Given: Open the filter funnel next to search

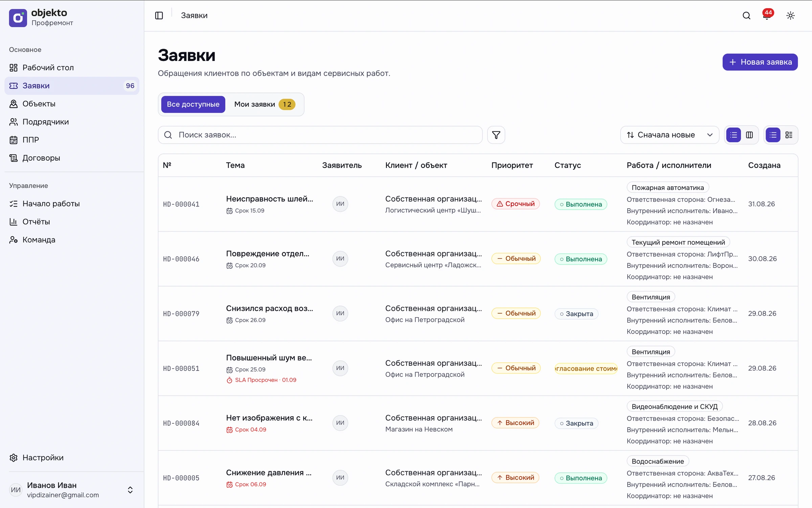Looking at the screenshot, I should coord(496,135).
